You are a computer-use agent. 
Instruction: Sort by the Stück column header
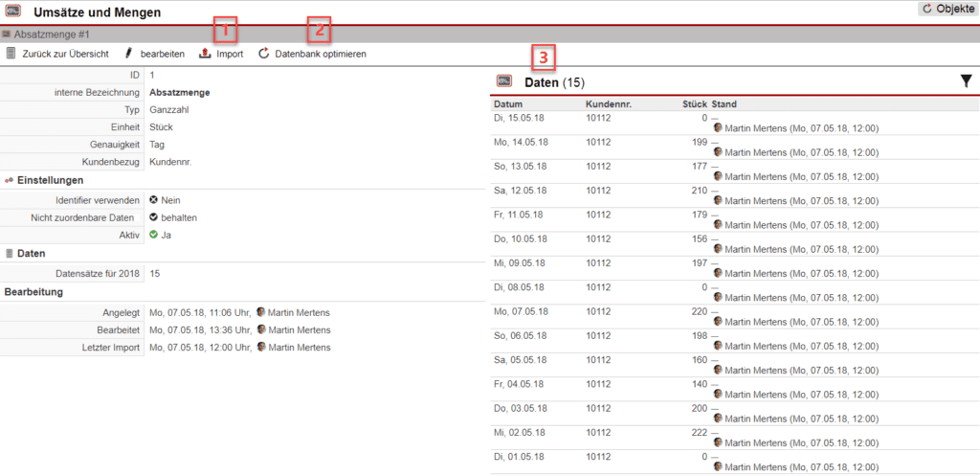click(694, 103)
